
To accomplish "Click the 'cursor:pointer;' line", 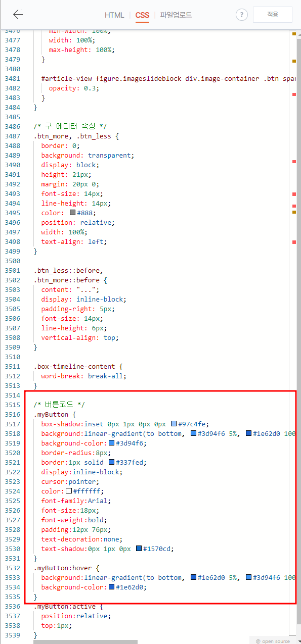I will 70,481.
